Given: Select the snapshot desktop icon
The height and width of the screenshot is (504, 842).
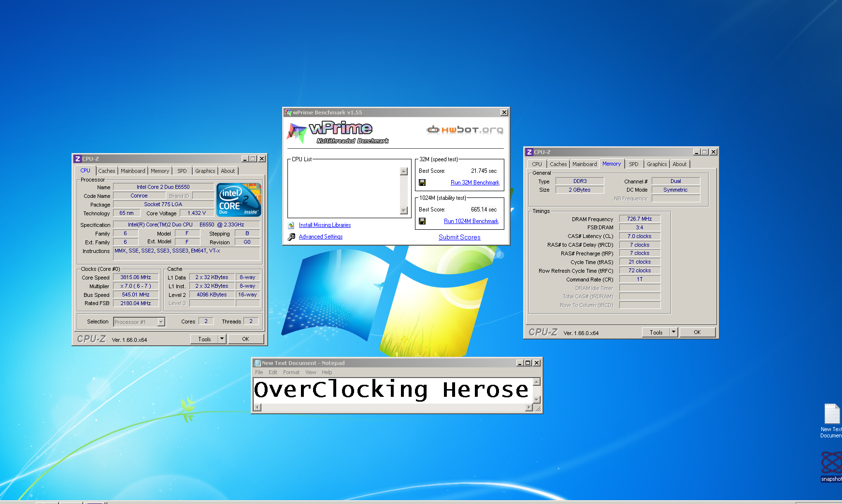Looking at the screenshot, I should (x=831, y=466).
